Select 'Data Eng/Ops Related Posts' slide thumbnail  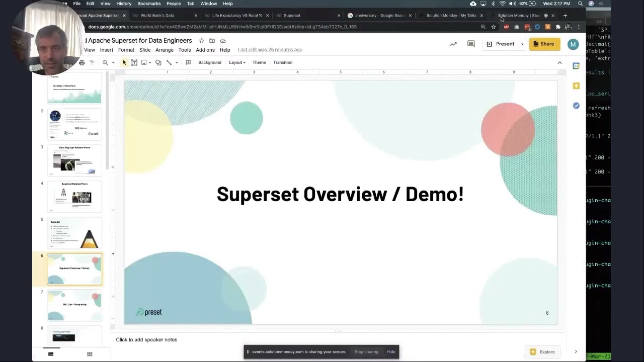pos(74,160)
